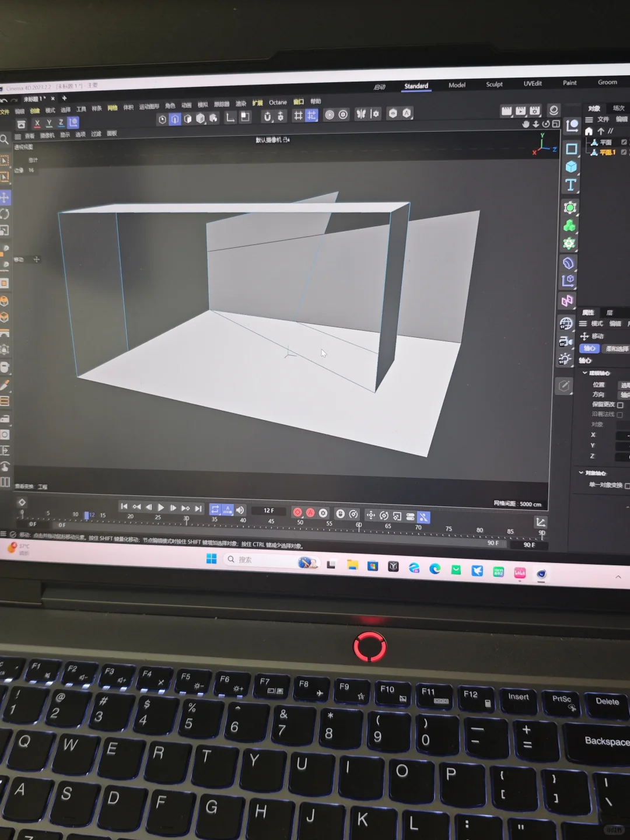Screen dimensions: 630x840
Task: Switch to the UVEdit layout tab
Action: (533, 83)
